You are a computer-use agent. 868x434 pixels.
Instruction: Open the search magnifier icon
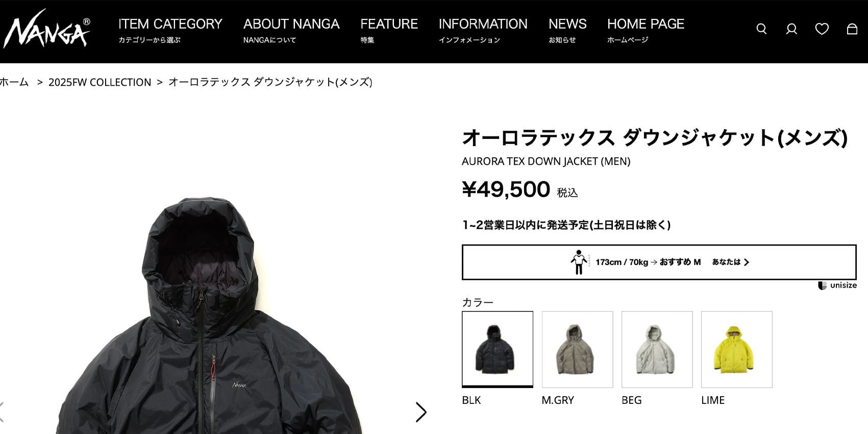(x=761, y=29)
